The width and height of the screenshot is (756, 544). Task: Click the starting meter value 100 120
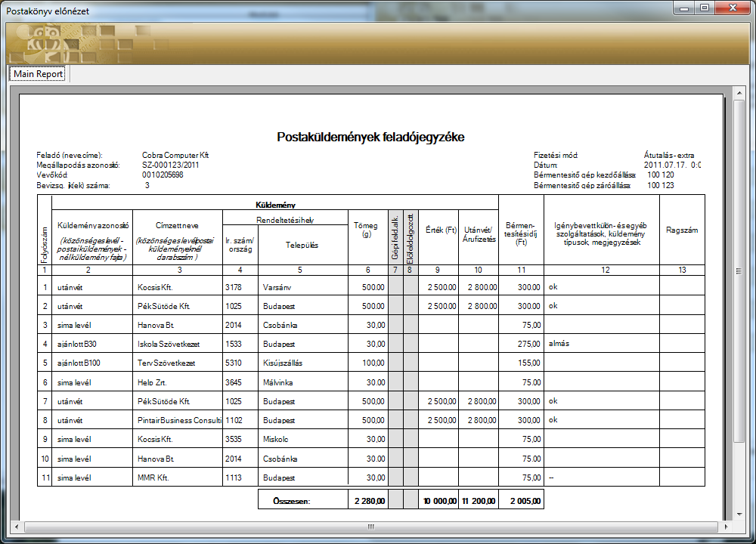[x=661, y=175]
